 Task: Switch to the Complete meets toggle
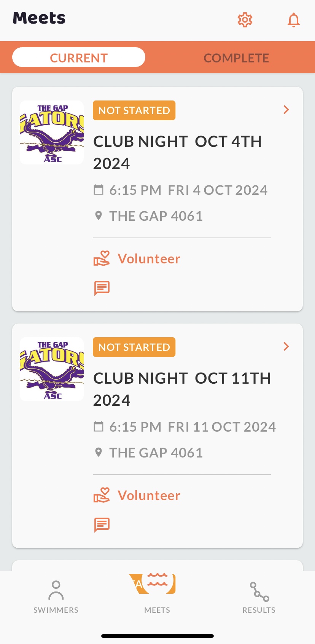tap(236, 58)
